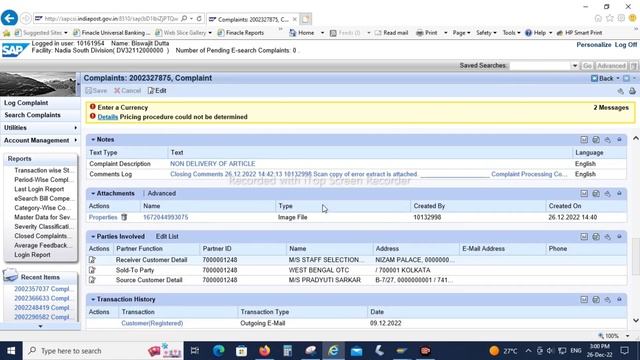The width and height of the screenshot is (640, 360).
Task: Collapse the Transaction History section
Action: click(x=93, y=300)
